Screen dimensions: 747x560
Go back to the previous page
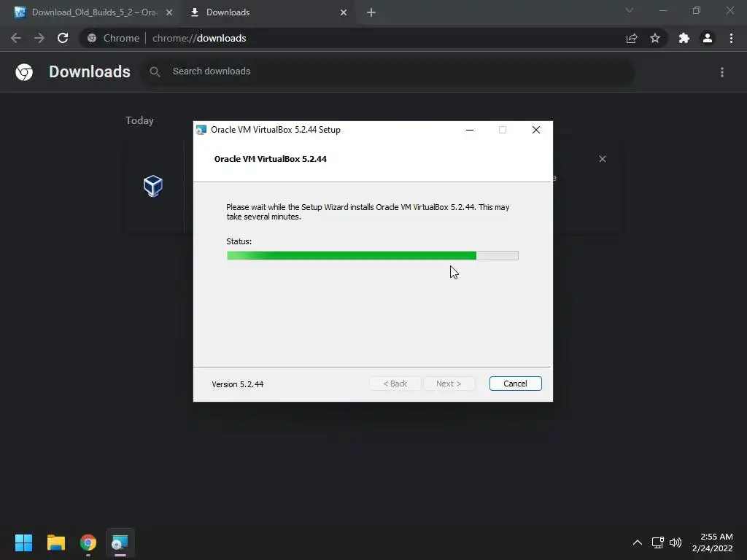[16, 38]
